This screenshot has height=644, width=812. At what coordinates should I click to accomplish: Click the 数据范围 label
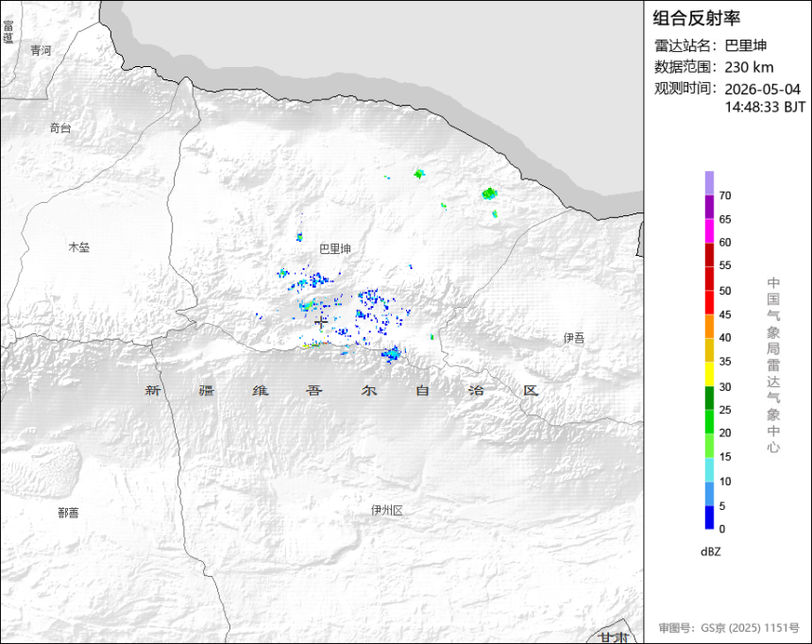pyautogui.click(x=685, y=67)
